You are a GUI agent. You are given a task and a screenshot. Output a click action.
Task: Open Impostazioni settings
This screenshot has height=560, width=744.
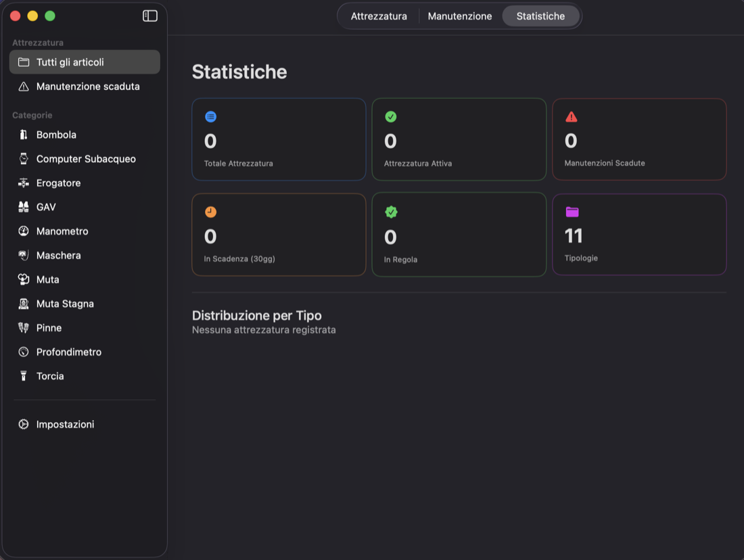point(85,424)
